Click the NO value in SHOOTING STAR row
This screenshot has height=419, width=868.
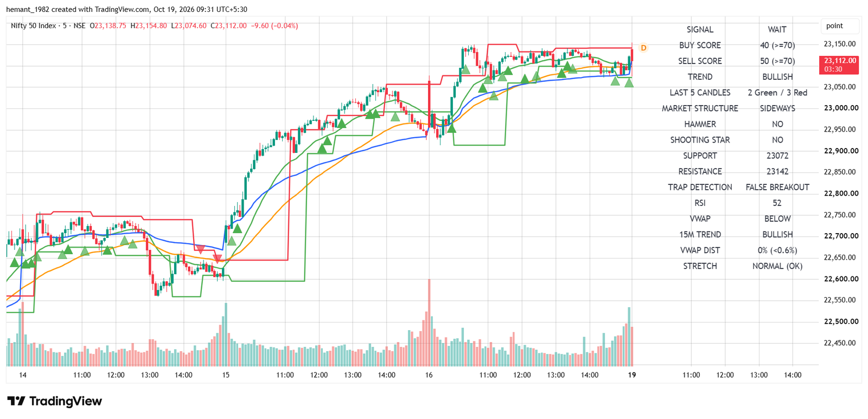777,139
